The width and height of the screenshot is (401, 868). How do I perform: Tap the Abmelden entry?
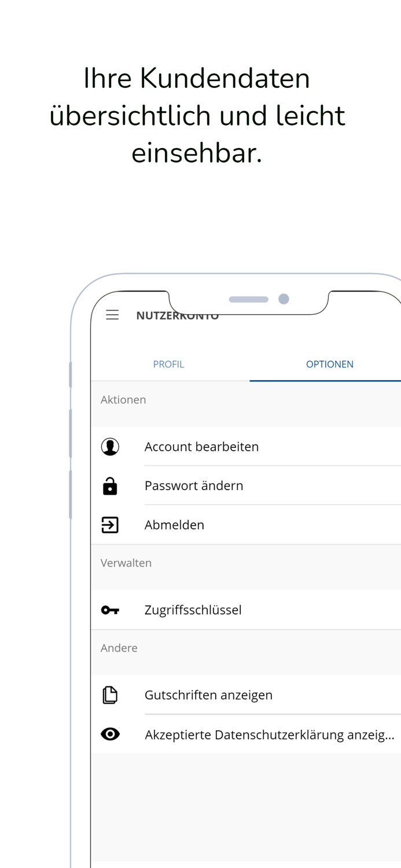tap(174, 525)
